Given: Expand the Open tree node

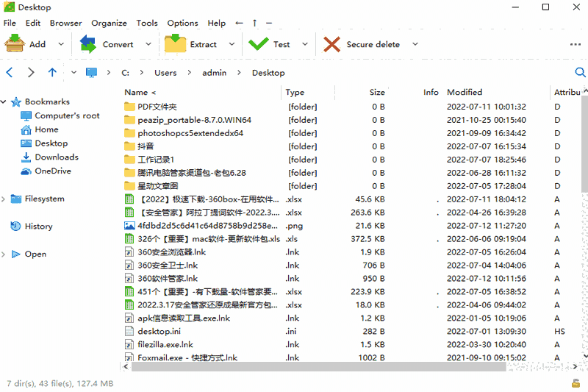Looking at the screenshot, I should tap(4, 254).
